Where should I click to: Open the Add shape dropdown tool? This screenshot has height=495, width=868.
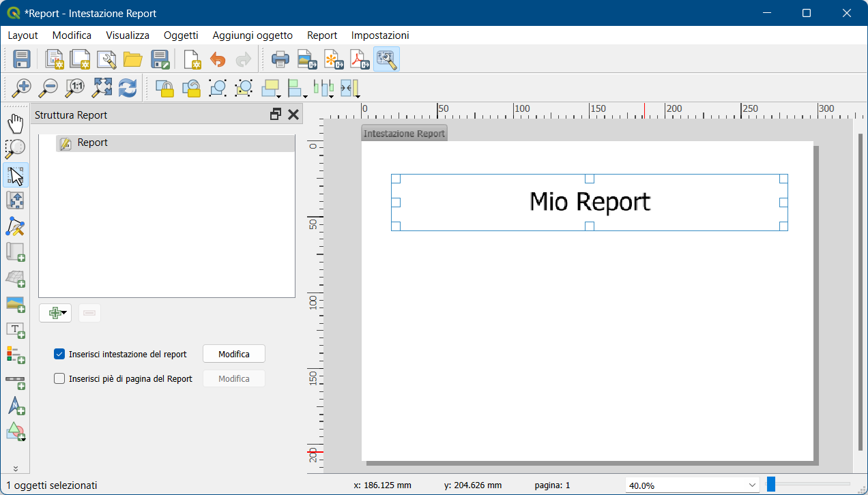(15, 432)
